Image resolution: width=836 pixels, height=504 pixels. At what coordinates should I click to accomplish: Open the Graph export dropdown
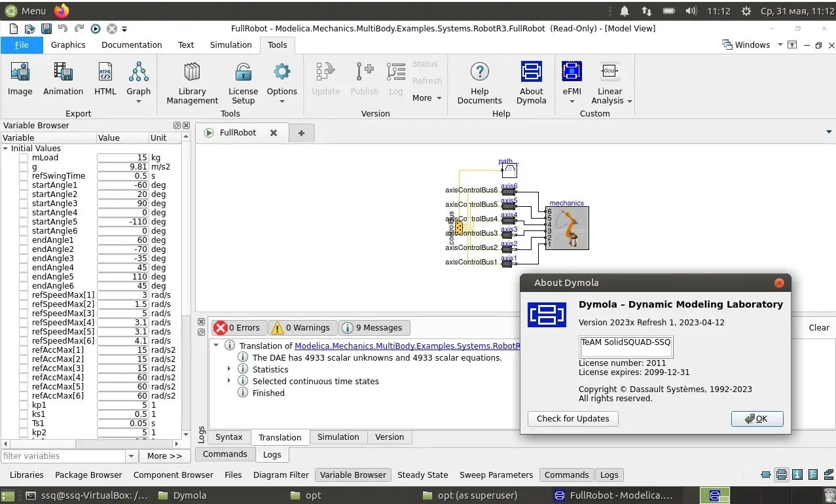pyautogui.click(x=139, y=101)
